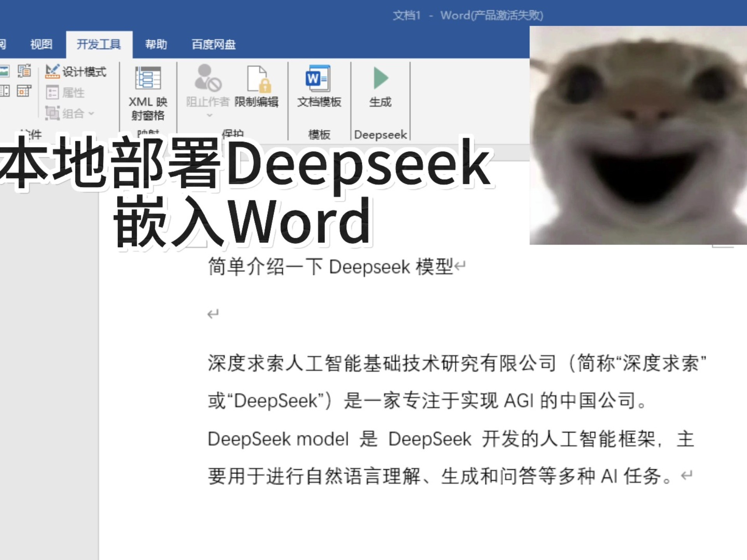
Task: Open the 百度网盘 ribbon tab
Action: (213, 44)
